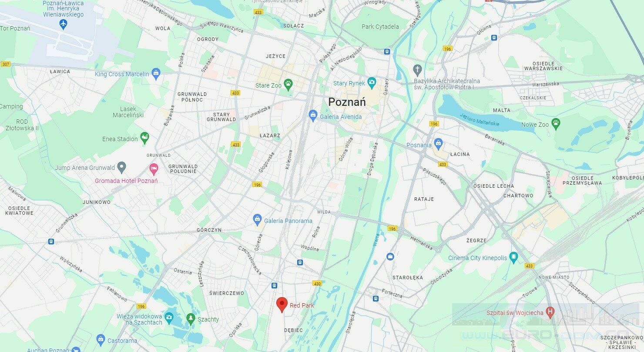Click the Poznań city name label
The height and width of the screenshot is (352, 644).
point(347,102)
